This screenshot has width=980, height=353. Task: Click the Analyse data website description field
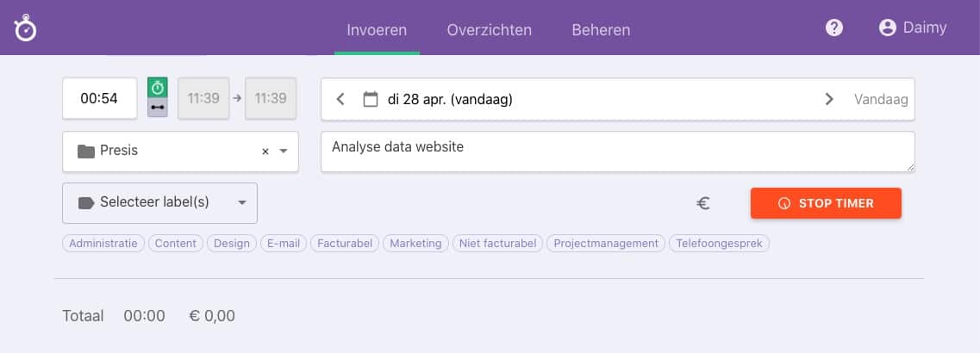[x=617, y=152]
